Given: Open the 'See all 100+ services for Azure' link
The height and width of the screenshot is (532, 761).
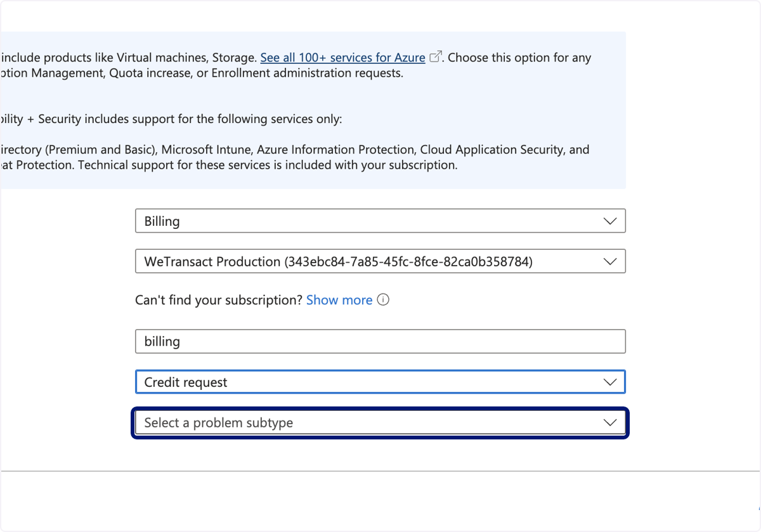Looking at the screenshot, I should pyautogui.click(x=342, y=58).
